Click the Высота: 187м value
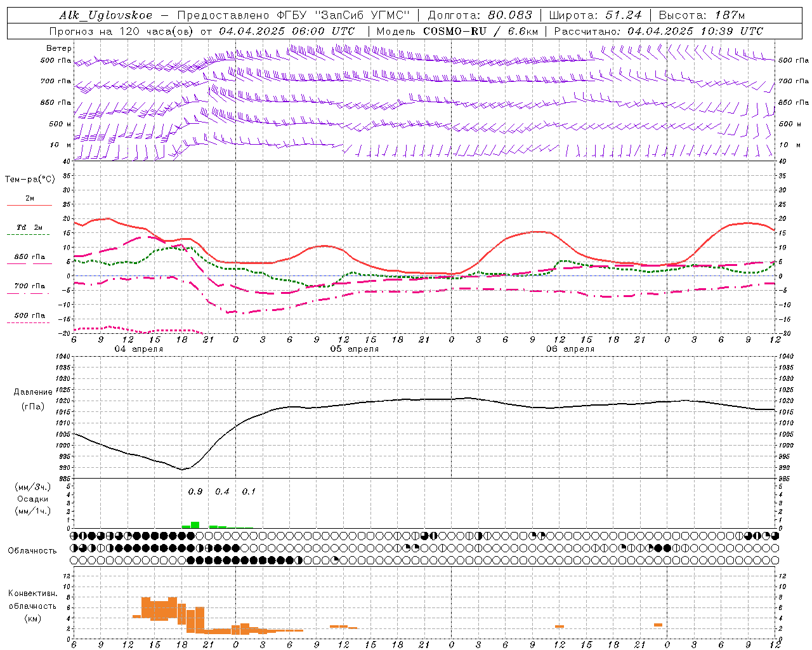Screen dimensions: 812x650 click(x=702, y=15)
